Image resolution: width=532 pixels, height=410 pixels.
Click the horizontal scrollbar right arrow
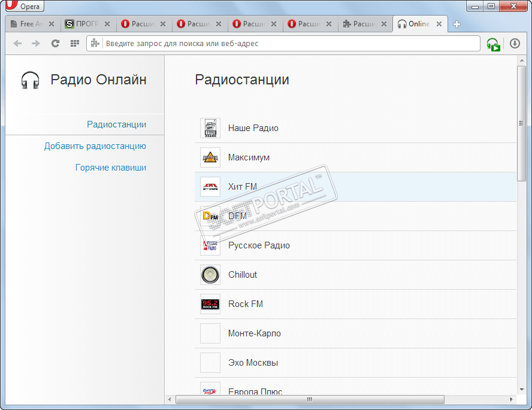coord(511,399)
